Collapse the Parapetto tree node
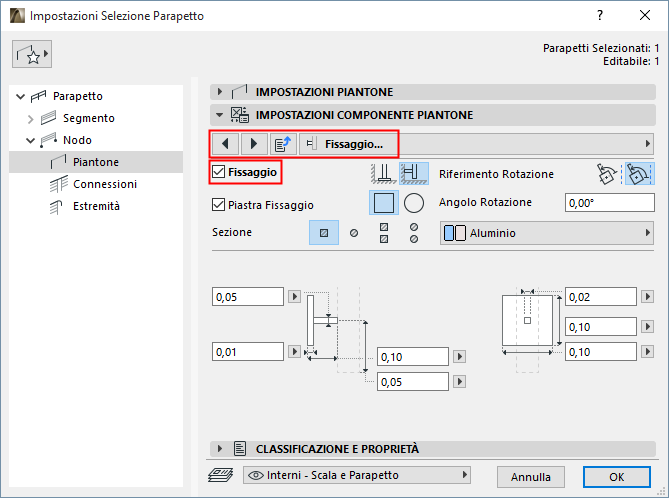This screenshot has height=498, width=669. (20, 96)
